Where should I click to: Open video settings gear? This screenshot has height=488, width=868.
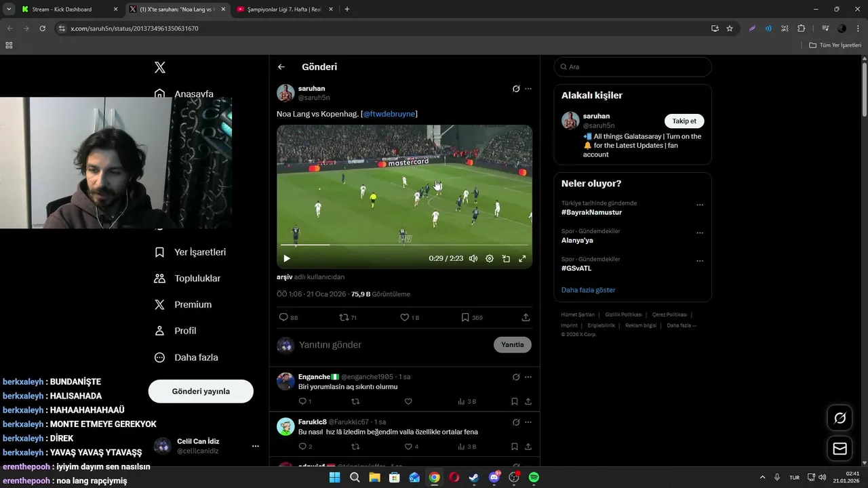click(490, 258)
